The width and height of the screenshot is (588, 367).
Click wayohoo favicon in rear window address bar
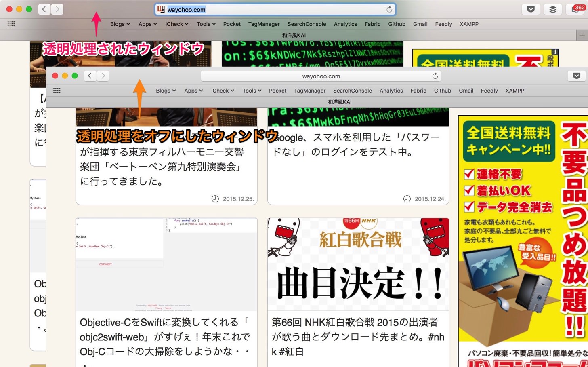pos(161,9)
